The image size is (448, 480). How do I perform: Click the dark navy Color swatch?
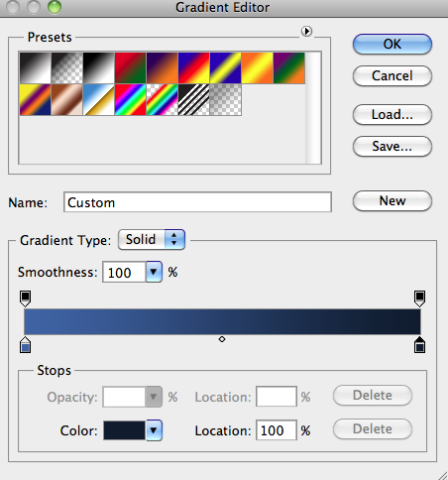coord(124,430)
